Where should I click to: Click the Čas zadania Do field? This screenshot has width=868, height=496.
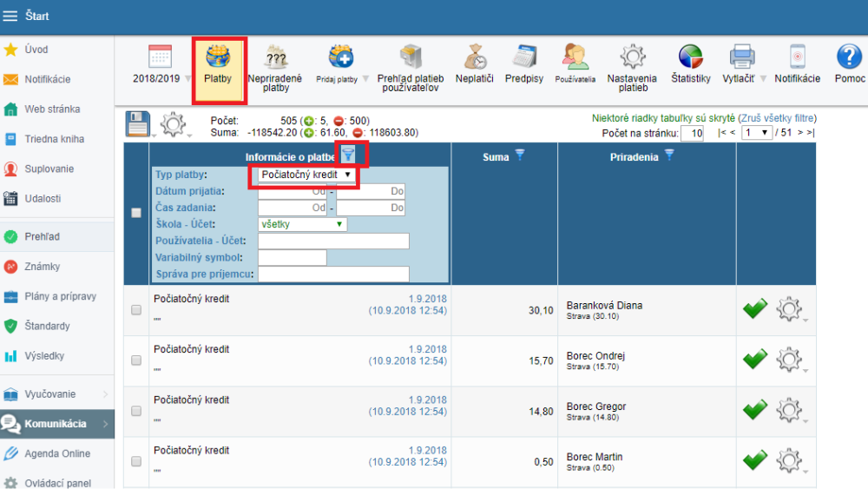(x=371, y=208)
